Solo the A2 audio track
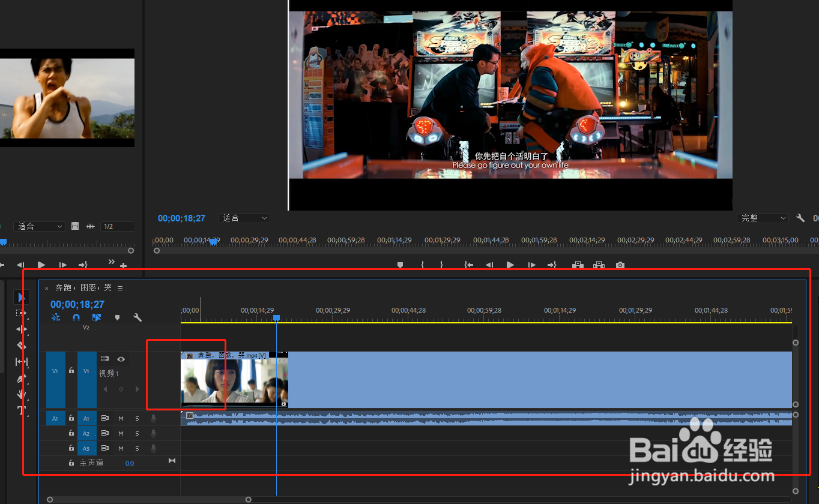Image resolution: width=819 pixels, height=504 pixels. tap(137, 433)
